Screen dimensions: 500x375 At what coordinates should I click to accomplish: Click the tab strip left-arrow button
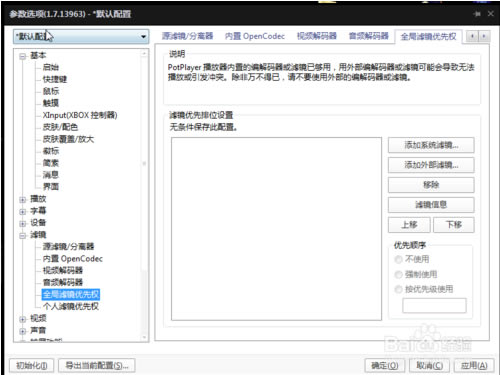point(472,36)
